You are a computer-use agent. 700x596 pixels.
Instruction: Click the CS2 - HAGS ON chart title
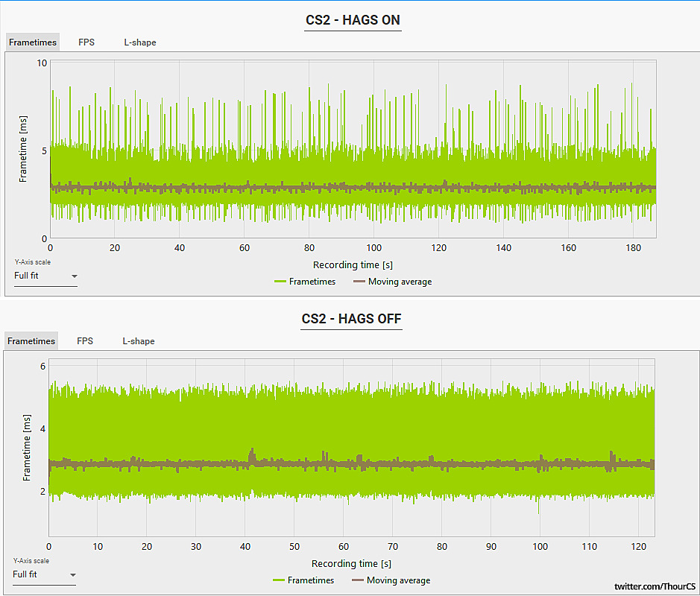[x=353, y=20]
